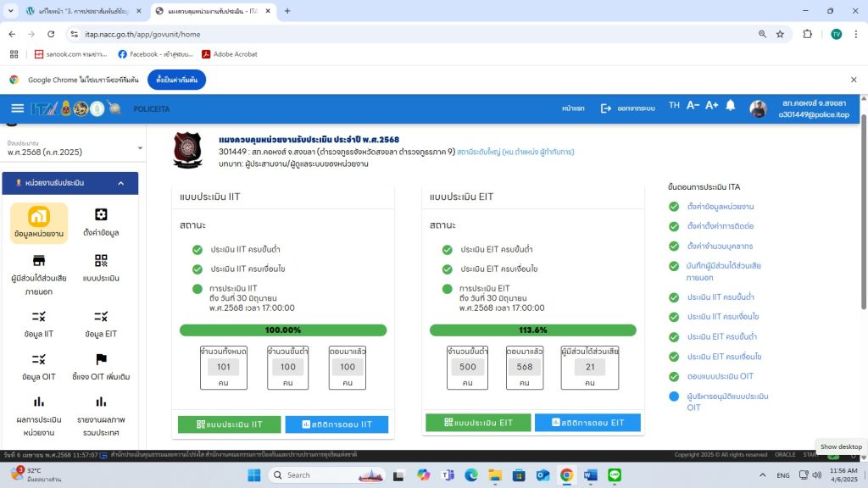This screenshot has width=868, height=488.
Task: Select the แบบประเมิน QR code sidebar icon
Action: click(101, 261)
